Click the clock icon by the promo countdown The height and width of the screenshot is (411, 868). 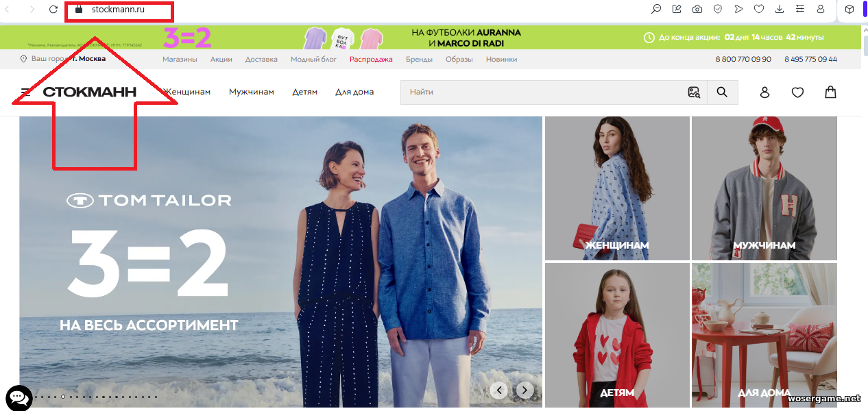tap(649, 38)
